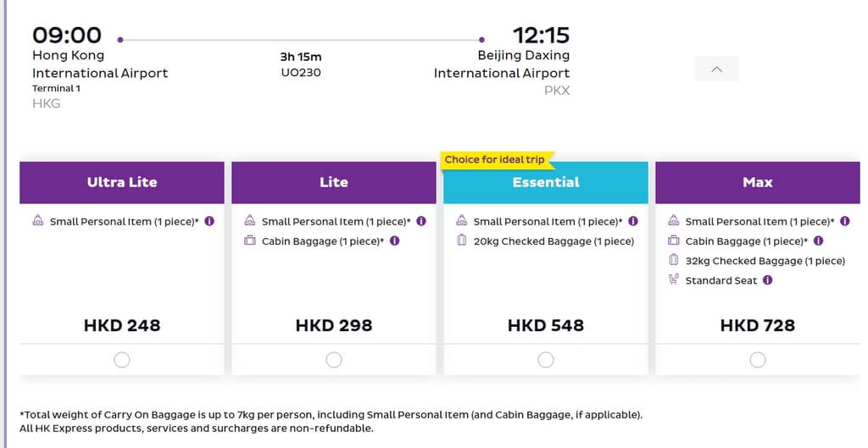Click the Max Standard Seat icon
This screenshot has width=868, height=448.
[x=674, y=279]
